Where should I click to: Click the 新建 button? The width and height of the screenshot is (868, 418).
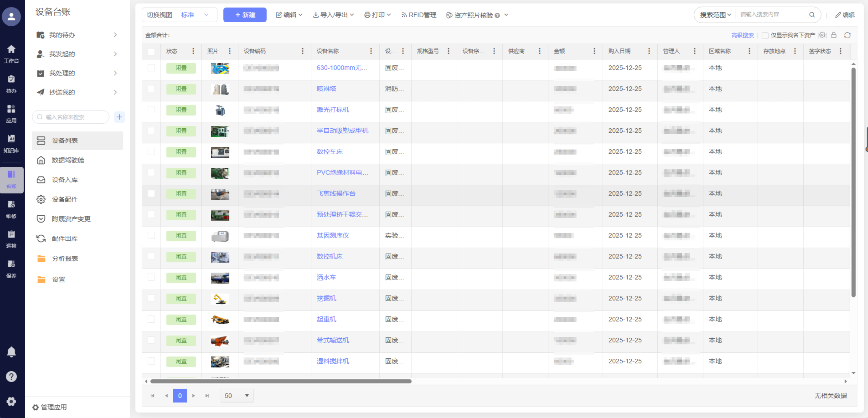coord(245,15)
